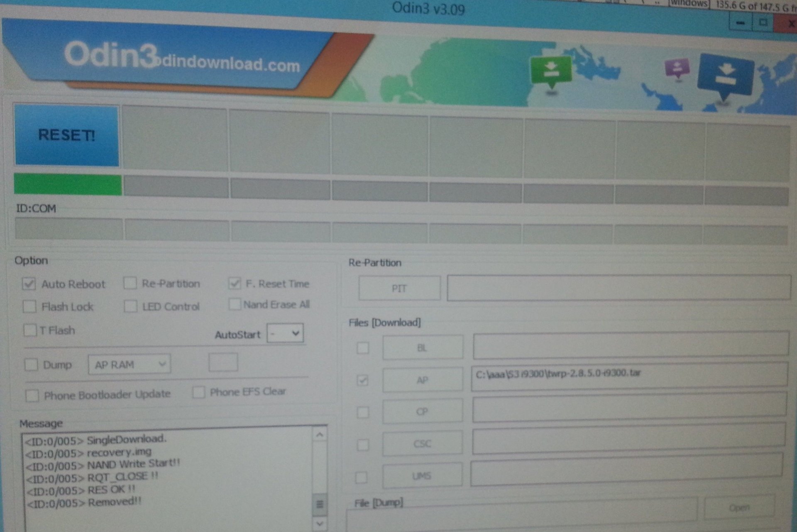Click the AP file button
Screen dimensions: 797x532
[x=423, y=380]
